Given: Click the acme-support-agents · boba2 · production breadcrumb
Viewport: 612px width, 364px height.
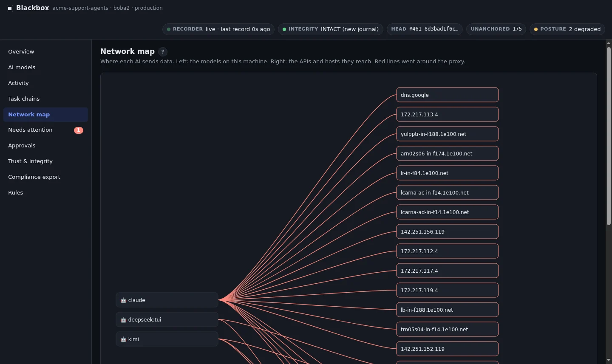Looking at the screenshot, I should click(108, 8).
